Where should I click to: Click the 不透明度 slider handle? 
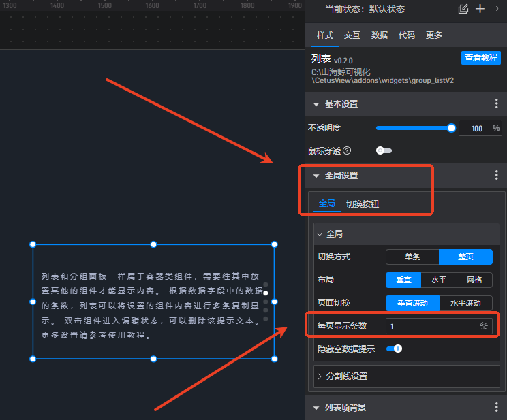pyautogui.click(x=451, y=128)
